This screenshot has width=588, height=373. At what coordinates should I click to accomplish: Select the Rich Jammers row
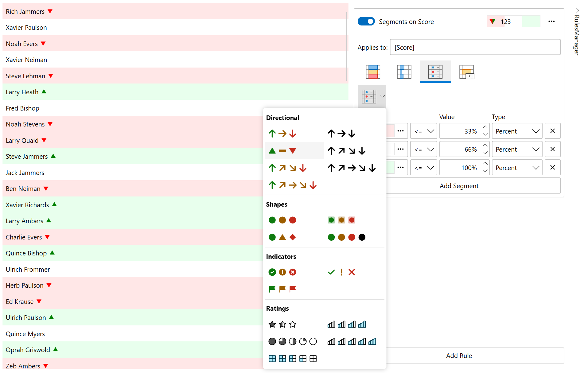click(x=175, y=11)
